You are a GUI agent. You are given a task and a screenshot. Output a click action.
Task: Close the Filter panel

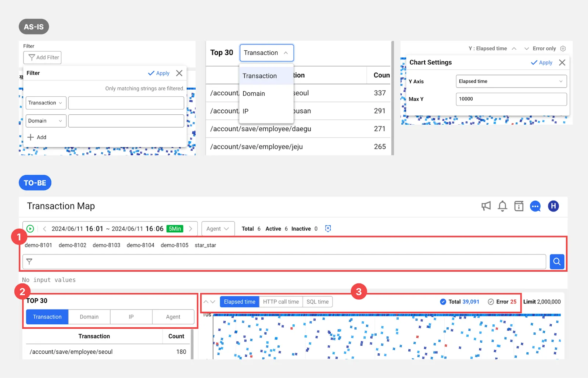179,73
